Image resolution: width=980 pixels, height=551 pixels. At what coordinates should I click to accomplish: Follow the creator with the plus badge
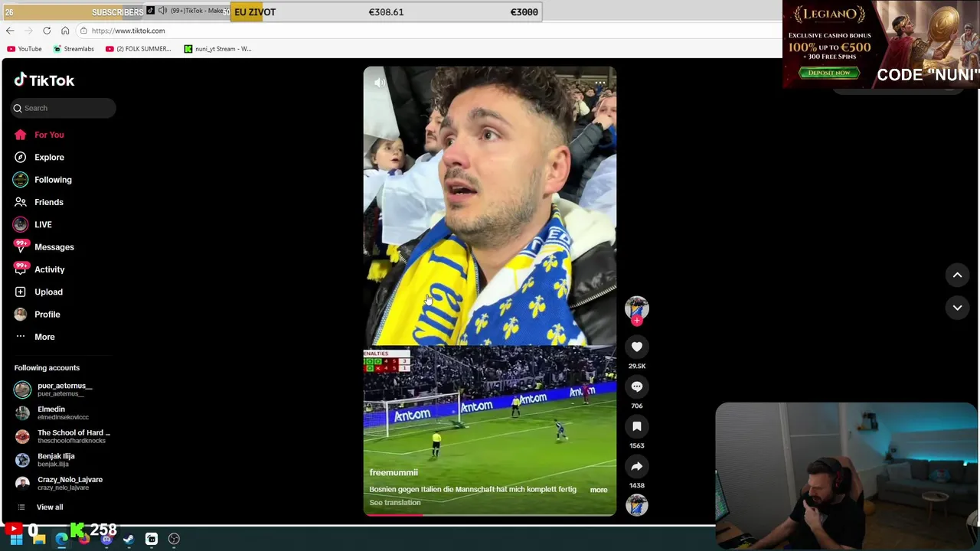tap(636, 321)
